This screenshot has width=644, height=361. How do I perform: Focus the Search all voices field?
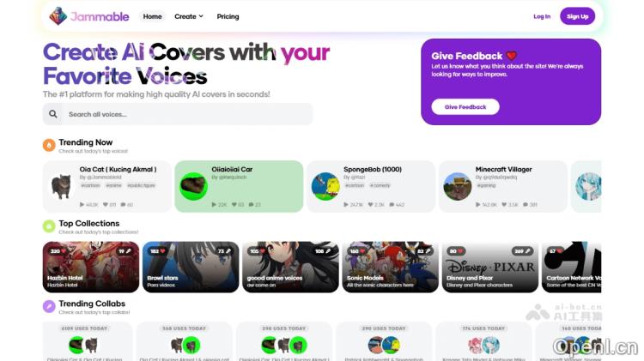pos(178,114)
